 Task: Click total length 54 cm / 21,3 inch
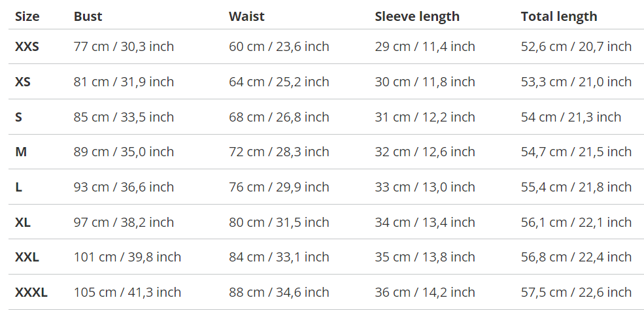click(571, 117)
